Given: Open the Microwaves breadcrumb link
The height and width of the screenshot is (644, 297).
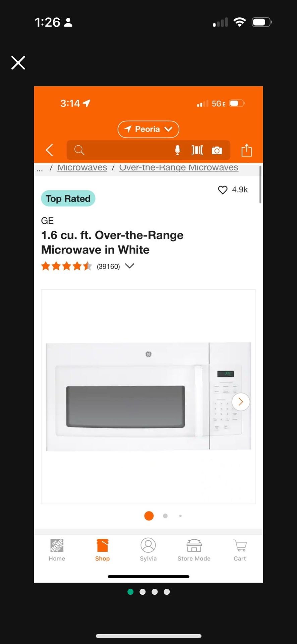Looking at the screenshot, I should pos(82,167).
